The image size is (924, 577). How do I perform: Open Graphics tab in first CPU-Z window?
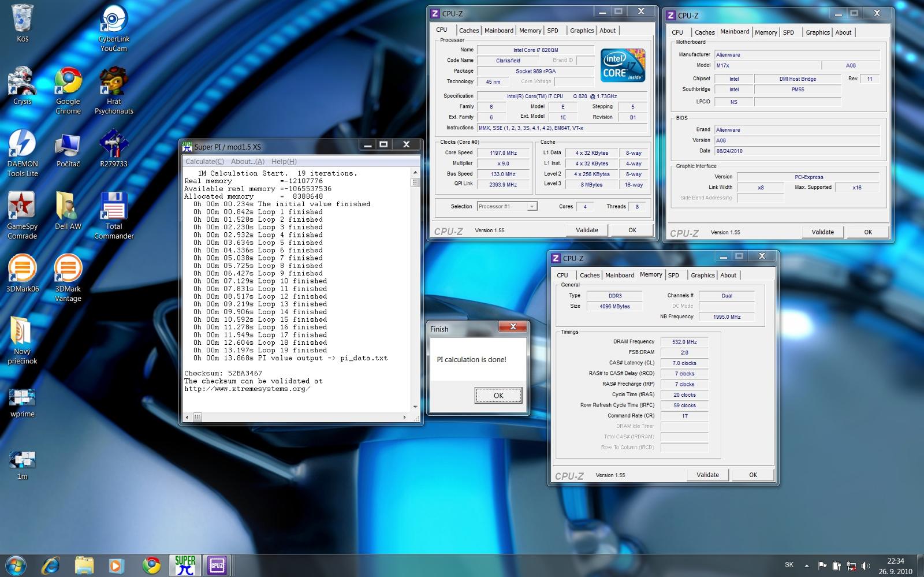point(582,31)
